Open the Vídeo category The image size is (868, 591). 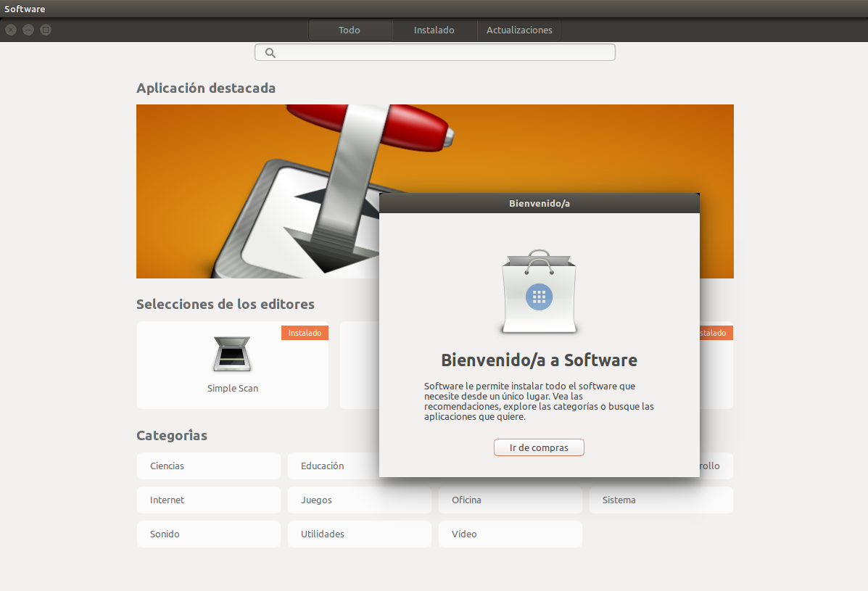510,534
